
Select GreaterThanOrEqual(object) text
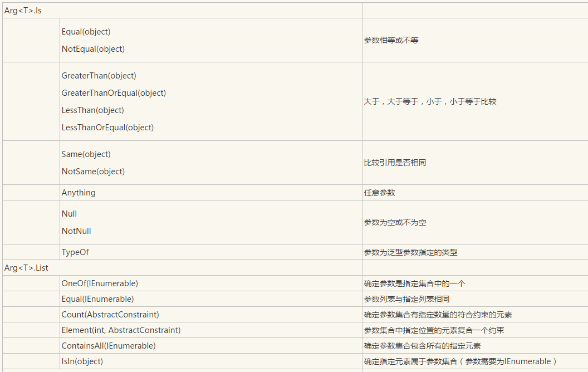(114, 93)
